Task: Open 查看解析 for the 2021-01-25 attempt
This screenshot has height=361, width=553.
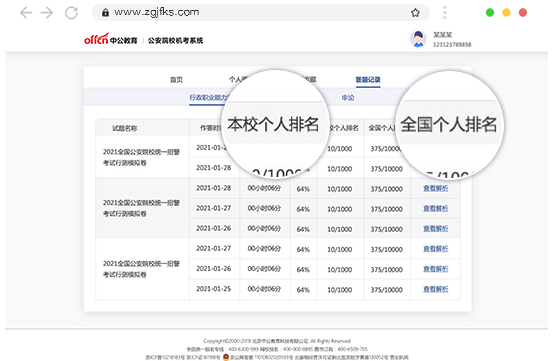Action: tap(436, 289)
